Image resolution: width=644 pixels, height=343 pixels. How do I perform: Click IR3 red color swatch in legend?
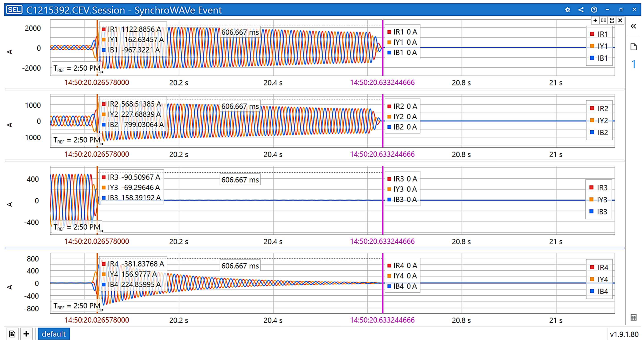point(591,187)
